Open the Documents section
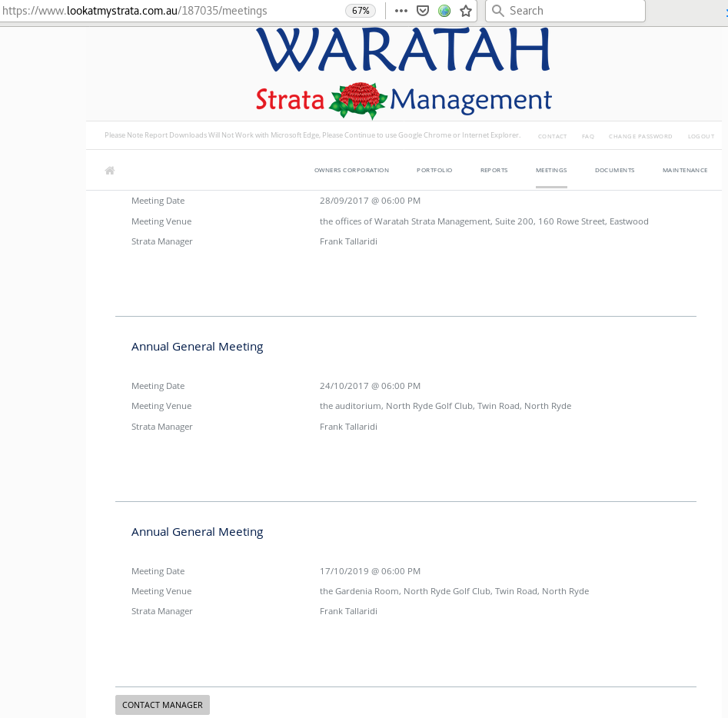 (615, 171)
